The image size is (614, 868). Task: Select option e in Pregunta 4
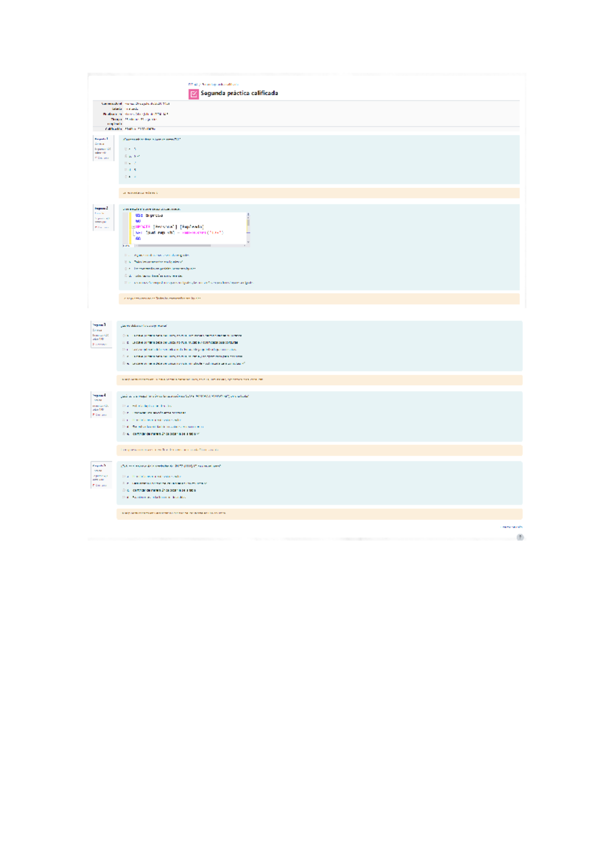[124, 433]
